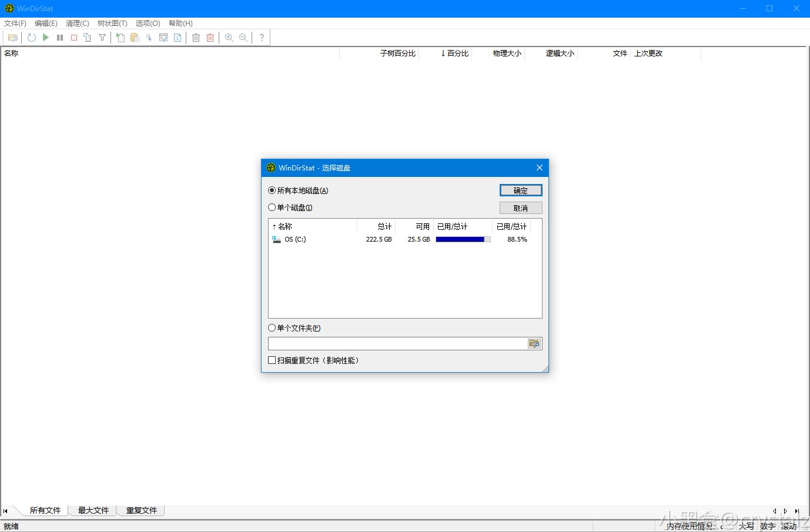Click the properties info page icon
The height and width of the screenshot is (532, 810).
pyautogui.click(x=178, y=38)
